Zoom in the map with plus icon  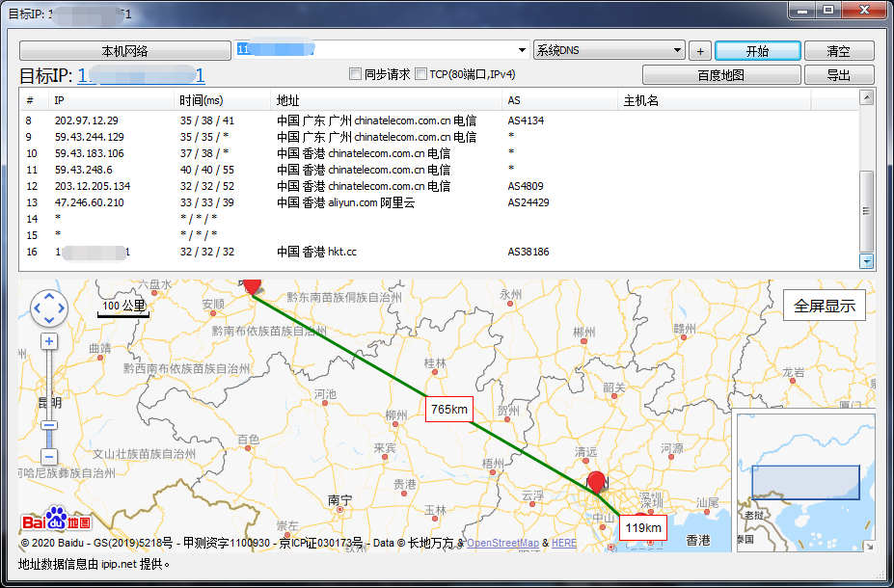49,341
